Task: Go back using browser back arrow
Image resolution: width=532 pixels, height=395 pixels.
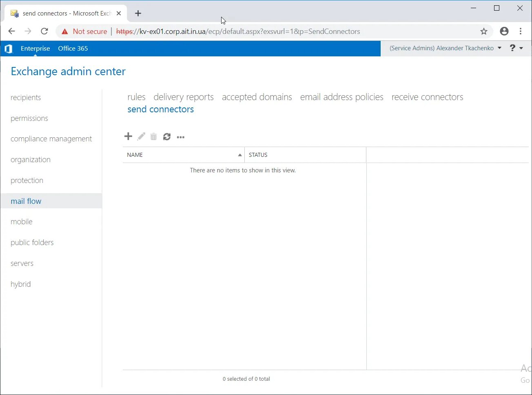Action: tap(11, 31)
